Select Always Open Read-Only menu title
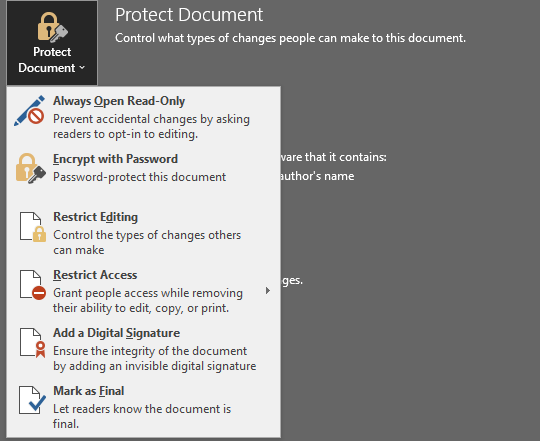The image size is (540, 441). coord(119,101)
